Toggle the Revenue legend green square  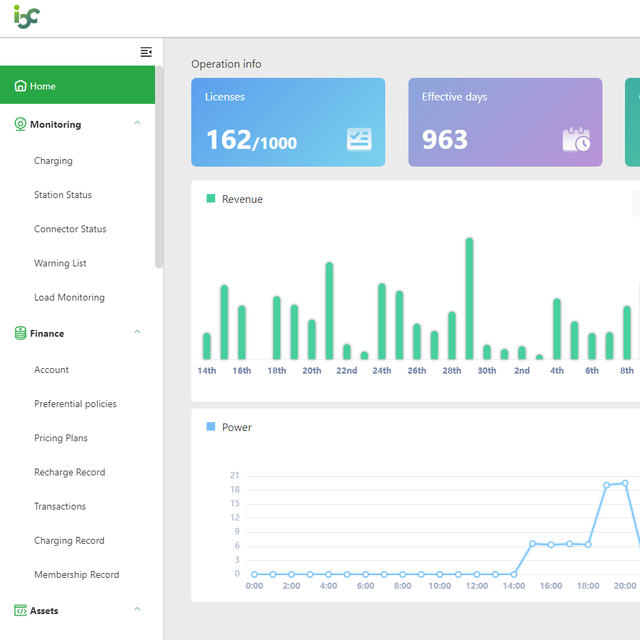(x=211, y=198)
